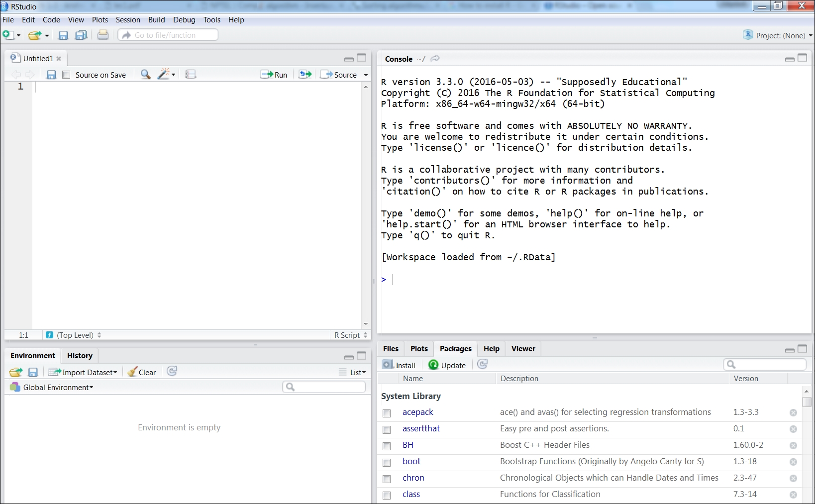Switch to the Files tab
Screen dimensions: 815x504
[x=391, y=349]
